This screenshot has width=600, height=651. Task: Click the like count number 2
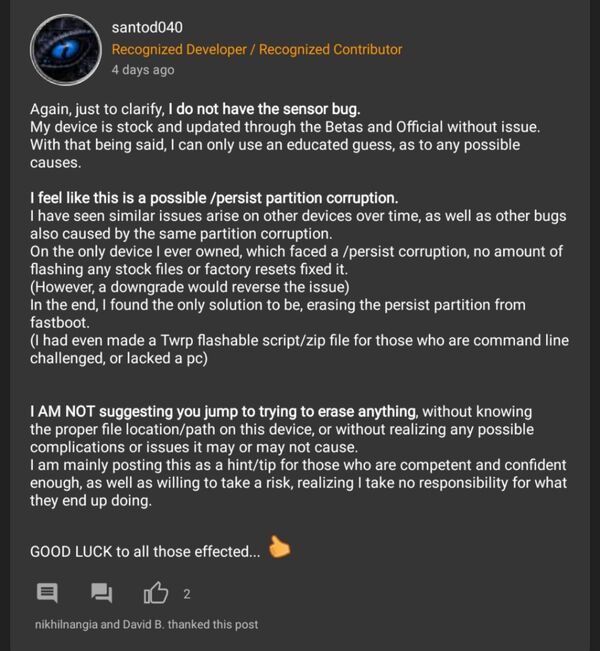pyautogui.click(x=187, y=594)
